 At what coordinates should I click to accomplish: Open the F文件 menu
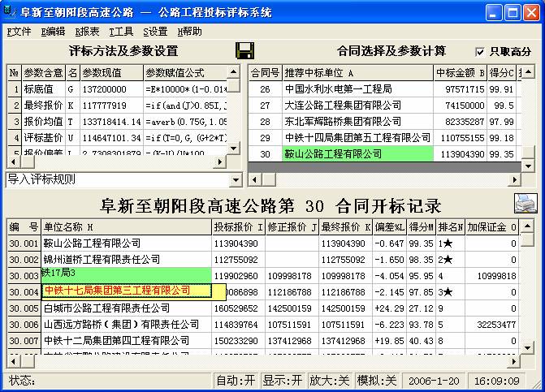pos(19,32)
